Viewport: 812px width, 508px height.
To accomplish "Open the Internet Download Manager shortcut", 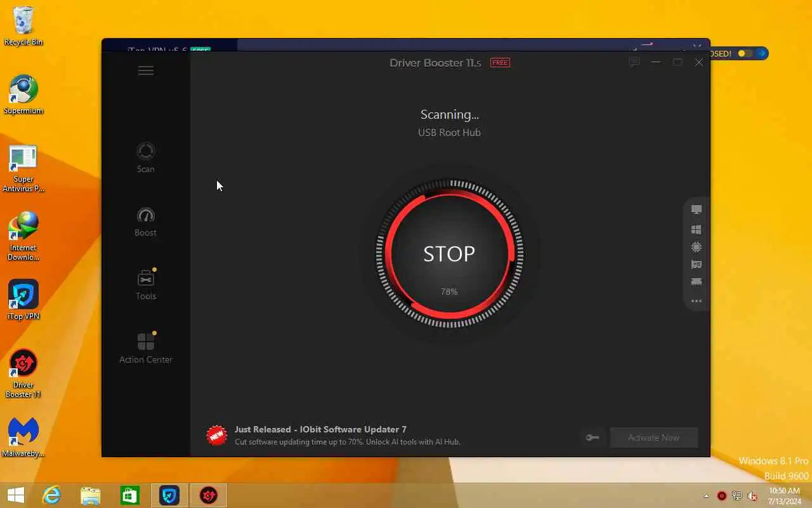I will [23, 237].
